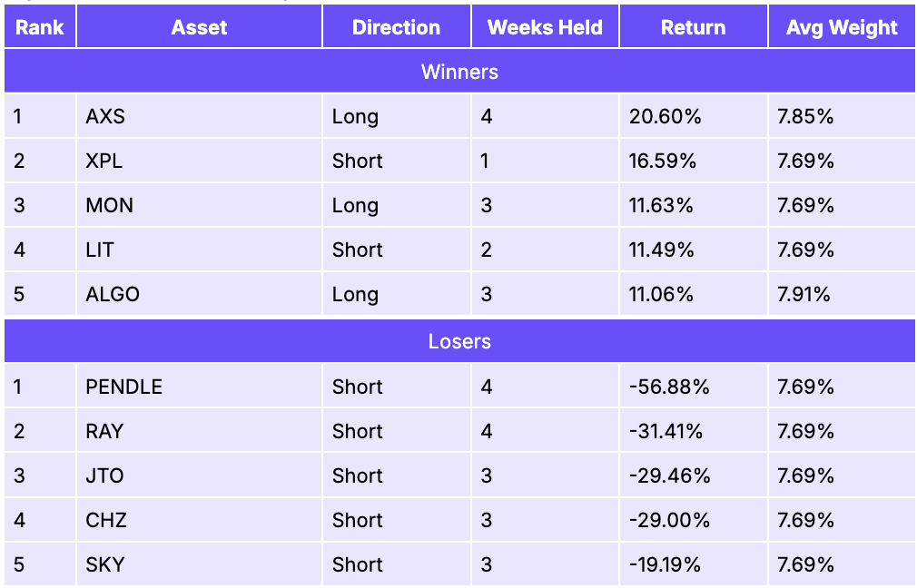The image size is (917, 588).
Task: Select the Return column header
Action: click(x=693, y=27)
